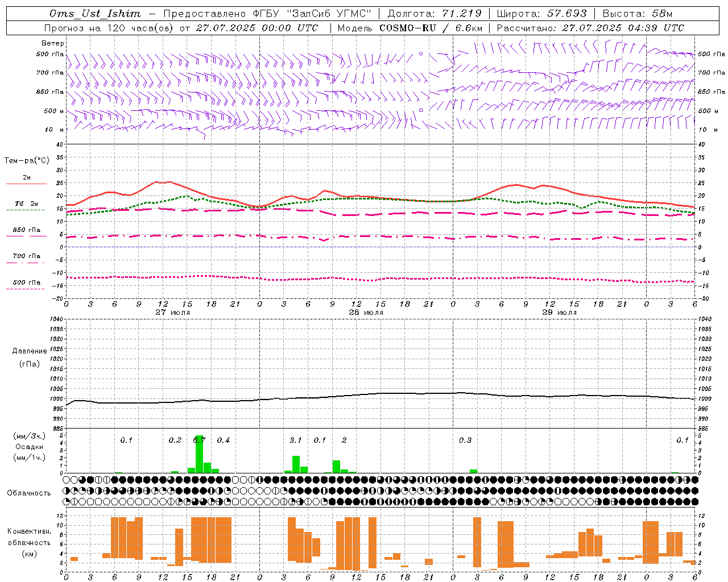The height and width of the screenshot is (582, 728).
Task: Select the longitude value Долгота: 71.219
Action: tap(435, 14)
